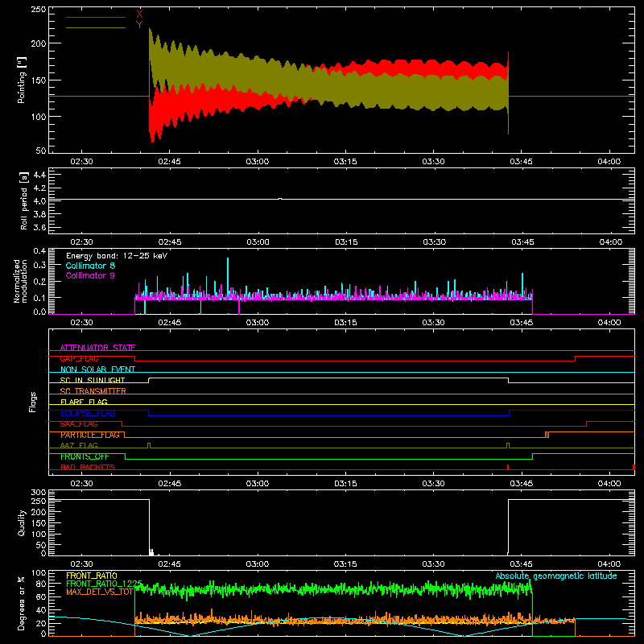Click the 4.4 tick on Roll period axis
Image resolution: width=644 pixels, height=644 pixels.
(x=39, y=175)
